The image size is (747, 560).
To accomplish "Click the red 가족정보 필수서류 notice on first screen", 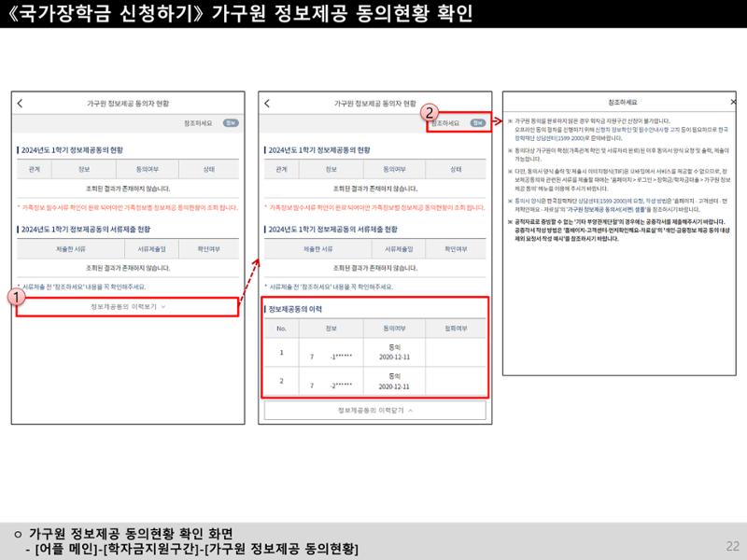I will click(128, 207).
